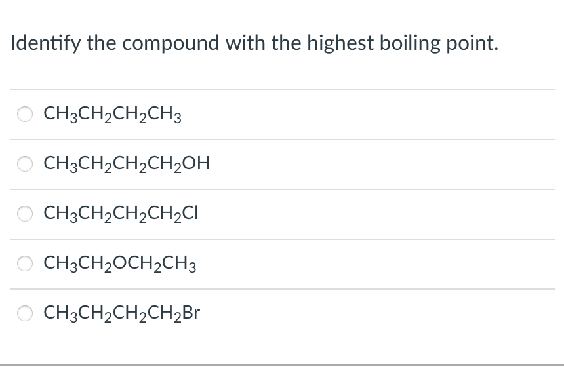Select the CH3CH2CH2CH2OH radio button
This screenshot has height=392, width=564.
point(25,164)
